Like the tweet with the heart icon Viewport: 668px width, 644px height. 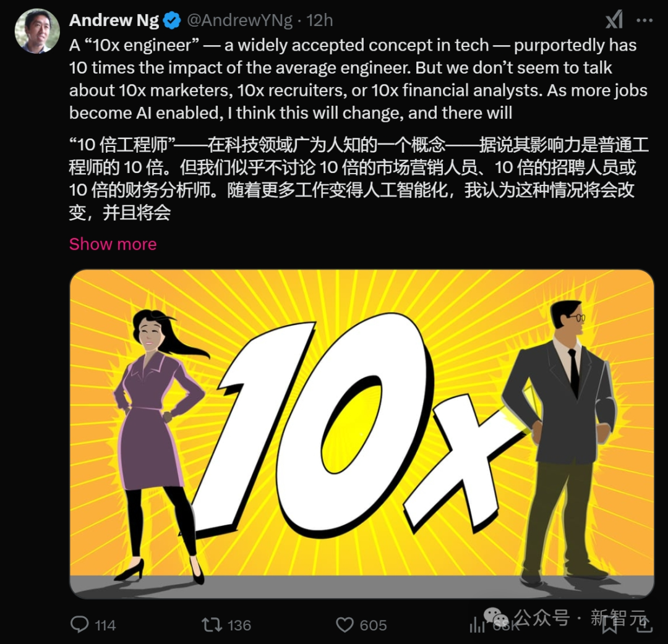tap(345, 625)
